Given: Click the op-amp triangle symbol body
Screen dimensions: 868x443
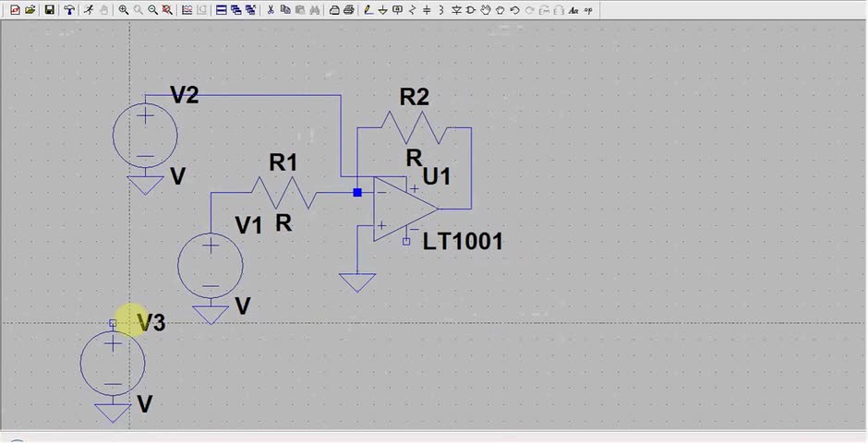Looking at the screenshot, I should [405, 210].
